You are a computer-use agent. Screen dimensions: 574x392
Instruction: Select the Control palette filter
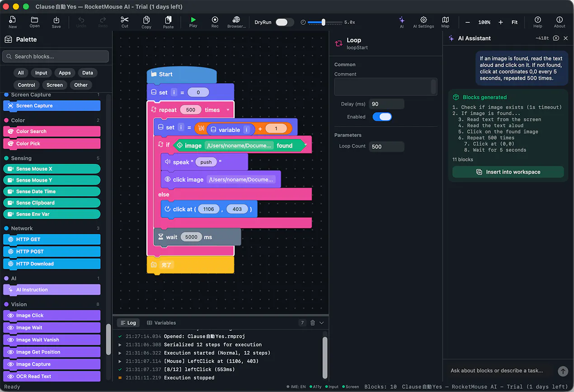coord(27,85)
